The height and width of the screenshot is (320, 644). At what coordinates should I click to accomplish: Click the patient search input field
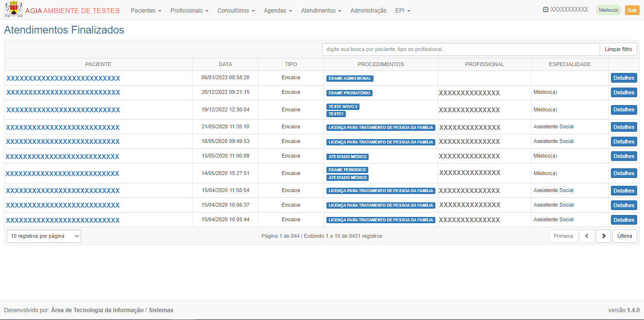[x=461, y=49]
